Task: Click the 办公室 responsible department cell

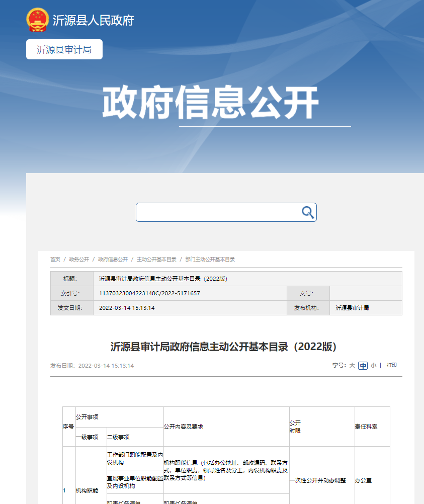Action: click(x=363, y=480)
